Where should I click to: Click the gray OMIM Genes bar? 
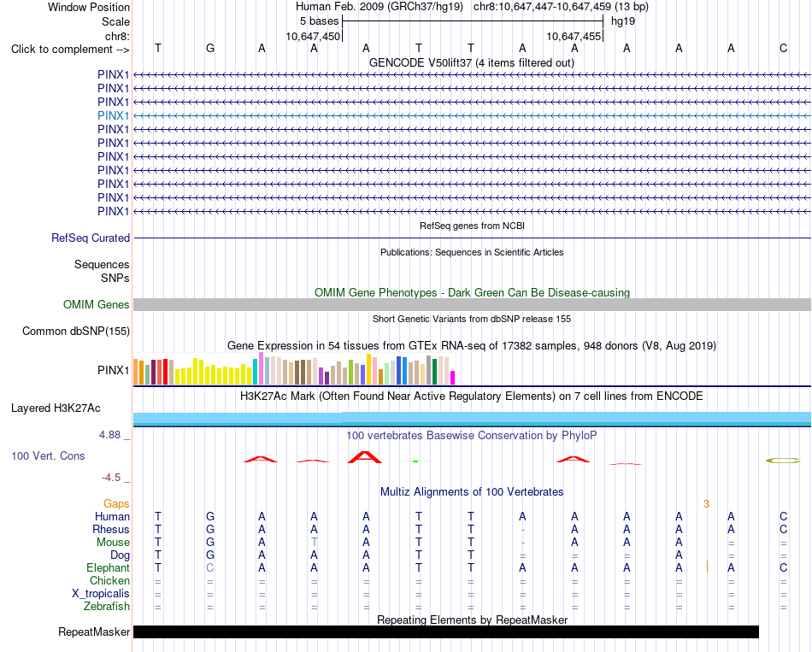[x=472, y=304]
